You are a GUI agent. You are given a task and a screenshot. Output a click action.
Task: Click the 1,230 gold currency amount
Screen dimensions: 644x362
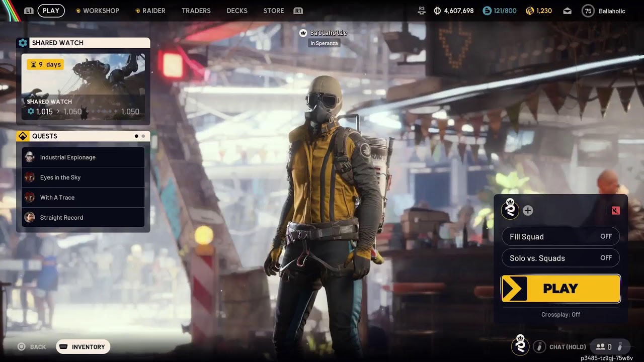(544, 11)
